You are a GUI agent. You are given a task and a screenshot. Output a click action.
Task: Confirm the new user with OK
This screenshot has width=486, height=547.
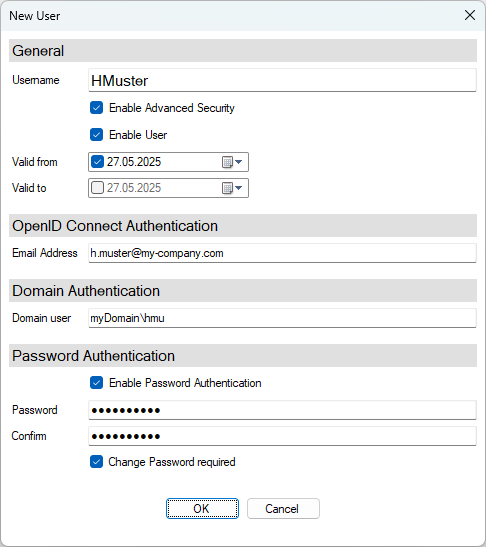[202, 509]
